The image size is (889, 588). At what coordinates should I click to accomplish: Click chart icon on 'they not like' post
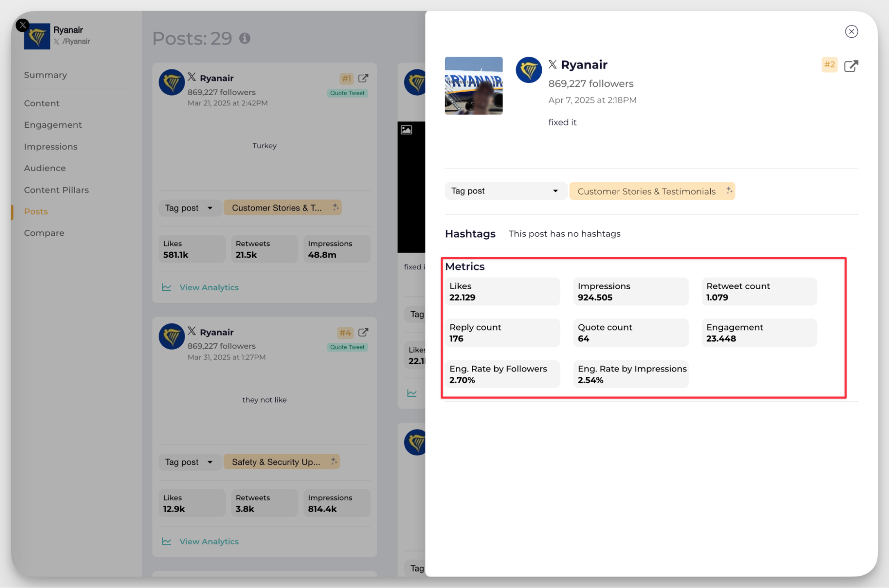[x=166, y=541]
